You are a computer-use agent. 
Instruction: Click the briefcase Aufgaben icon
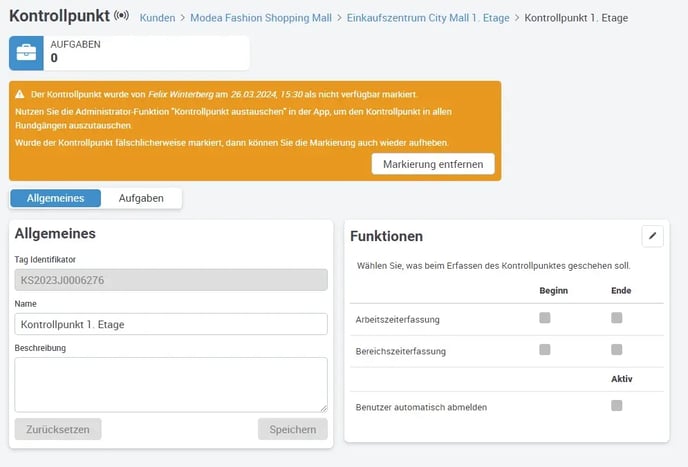26,53
